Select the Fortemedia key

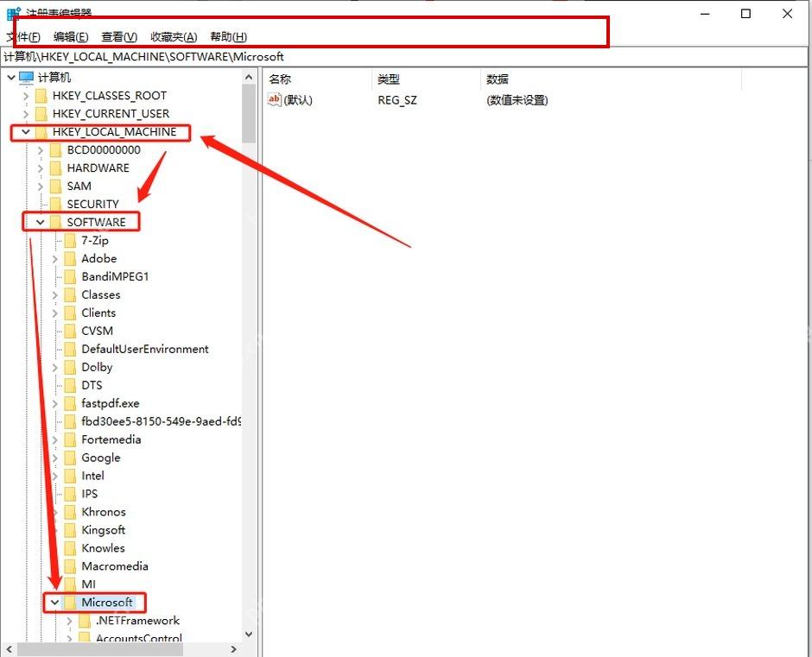click(111, 439)
